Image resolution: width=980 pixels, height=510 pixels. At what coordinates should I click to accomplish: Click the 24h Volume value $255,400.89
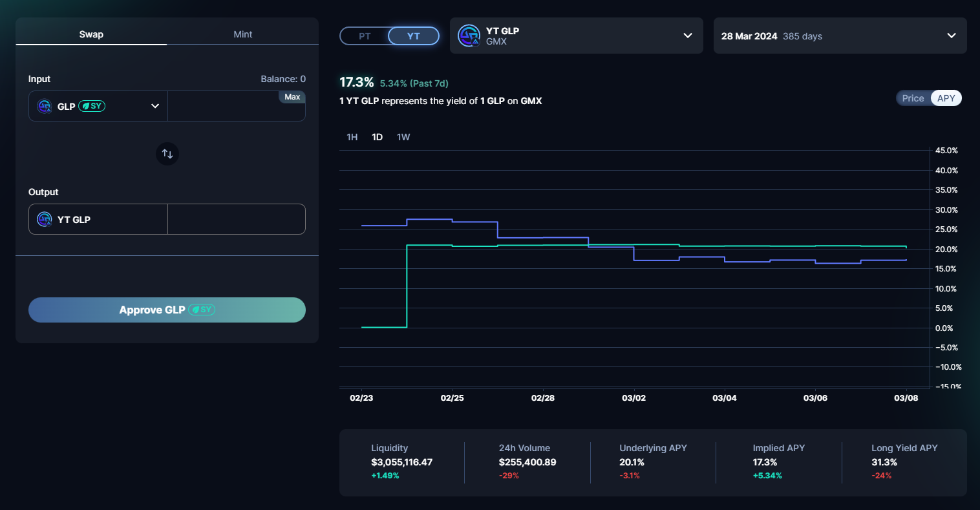pyautogui.click(x=527, y=462)
